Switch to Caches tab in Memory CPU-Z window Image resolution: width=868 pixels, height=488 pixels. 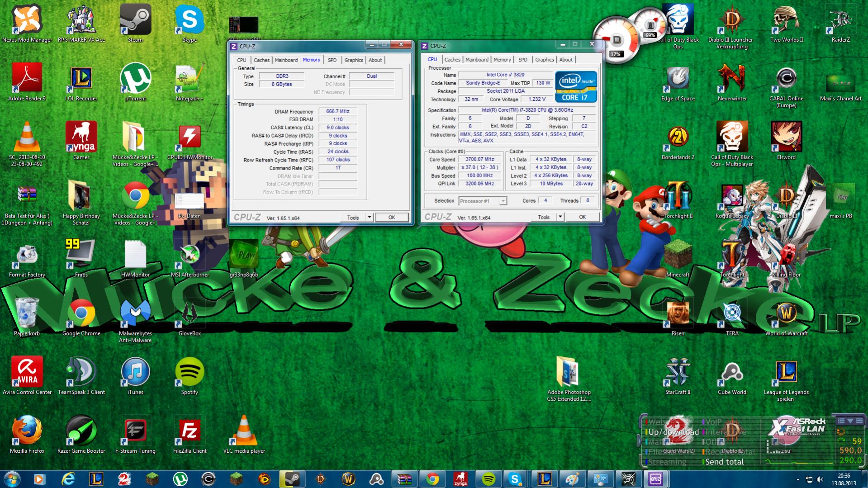coord(261,60)
